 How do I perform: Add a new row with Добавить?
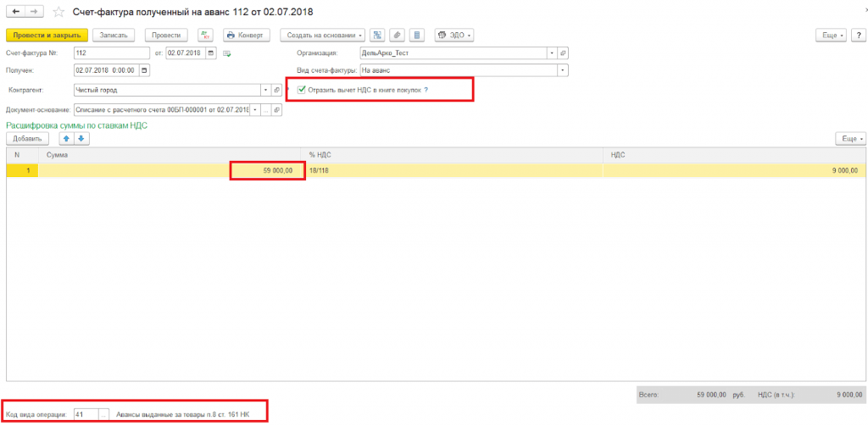[27, 139]
